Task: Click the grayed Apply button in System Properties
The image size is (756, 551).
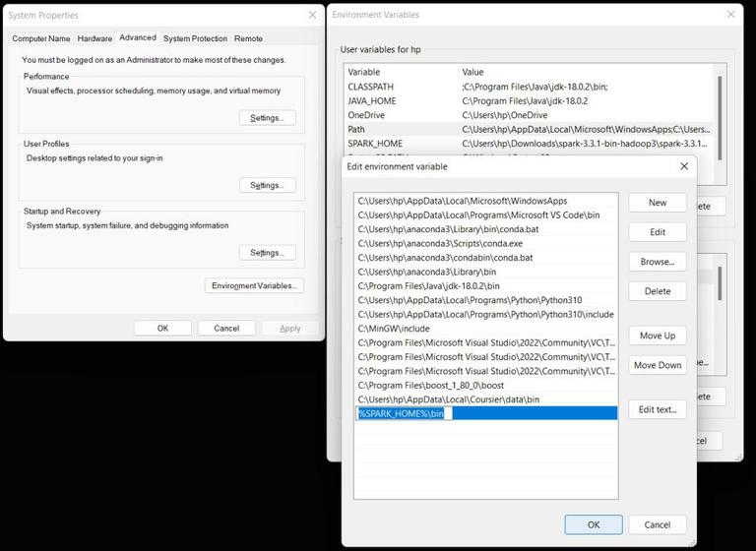Action: pyautogui.click(x=289, y=329)
